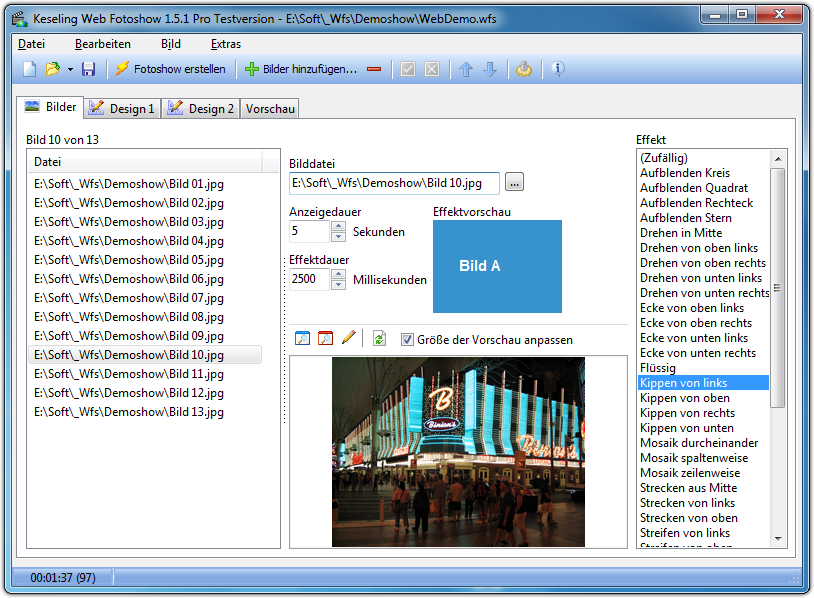Open the Extras menu
The width and height of the screenshot is (814, 598).
click(x=225, y=44)
